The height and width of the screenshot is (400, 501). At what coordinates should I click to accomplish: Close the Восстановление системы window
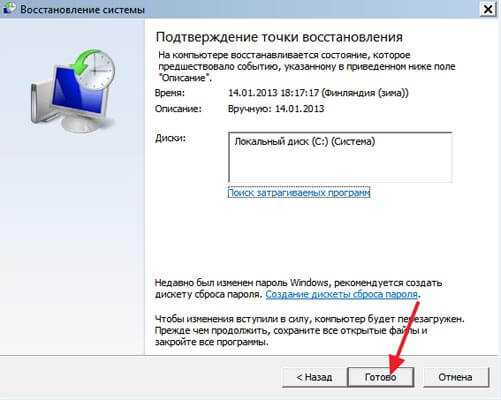pos(488,9)
